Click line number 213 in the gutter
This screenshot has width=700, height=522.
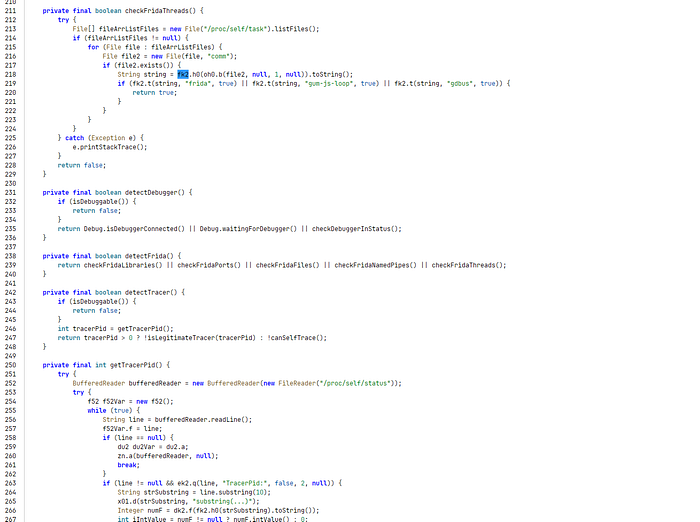click(10, 29)
